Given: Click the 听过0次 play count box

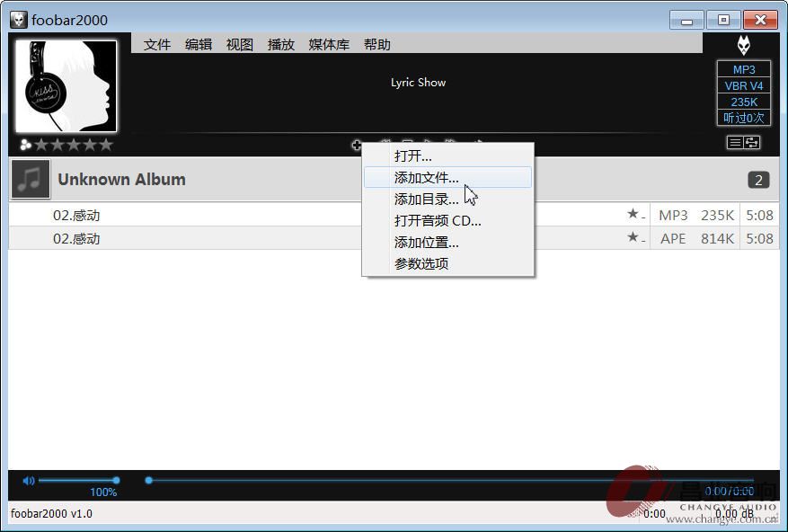Looking at the screenshot, I should [744, 118].
